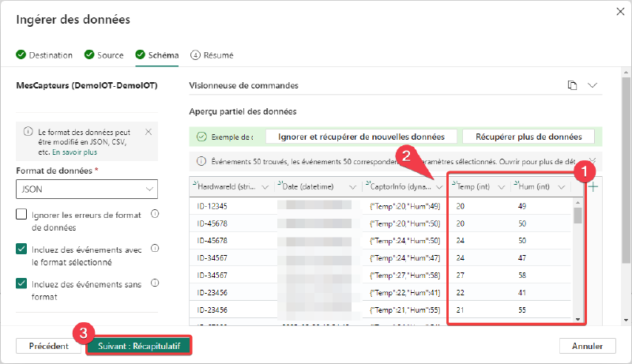
Task: Open Temp (int) column dropdown menu
Action: (502, 187)
